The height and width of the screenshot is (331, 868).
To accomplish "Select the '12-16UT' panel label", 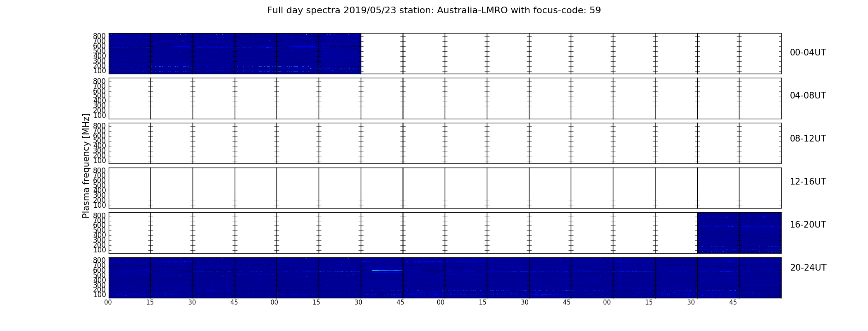I will point(808,182).
